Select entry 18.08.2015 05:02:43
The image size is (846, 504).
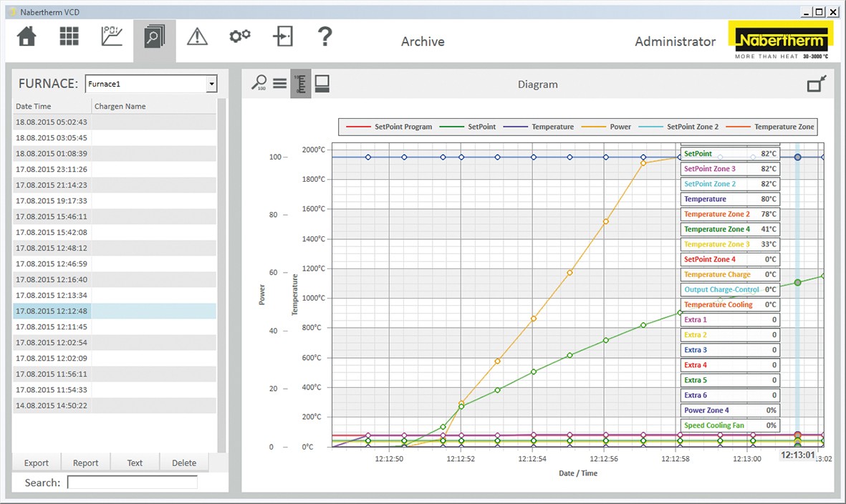(115, 122)
